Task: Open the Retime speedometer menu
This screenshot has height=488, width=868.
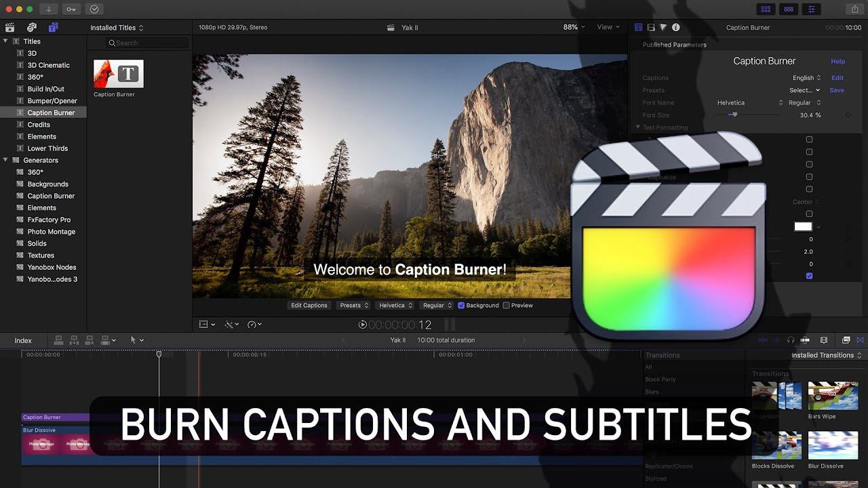Action: coord(254,325)
